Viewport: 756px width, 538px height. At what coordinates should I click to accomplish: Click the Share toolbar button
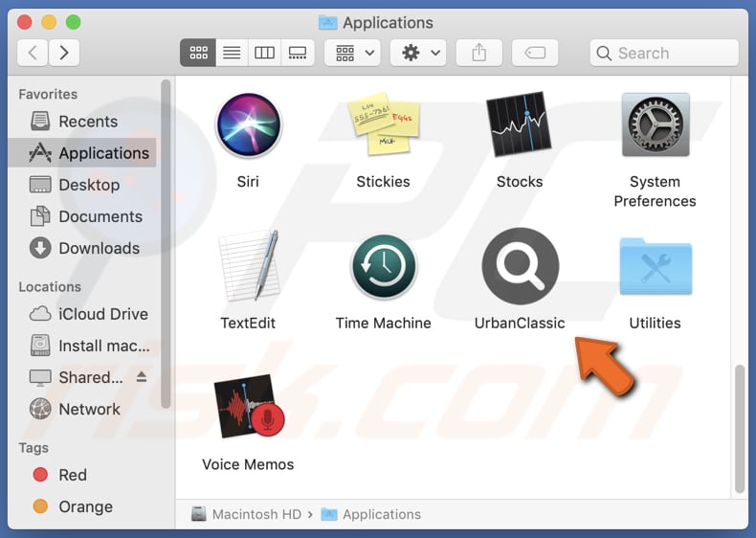[x=478, y=53]
